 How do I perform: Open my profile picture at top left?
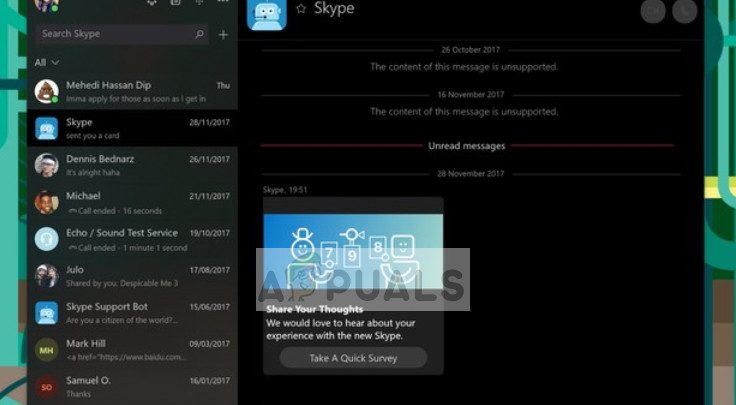[x=46, y=5]
